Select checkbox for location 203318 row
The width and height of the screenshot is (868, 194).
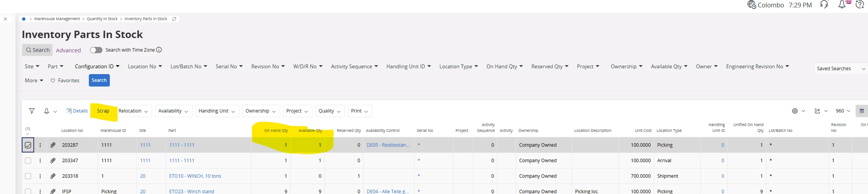pos(28,176)
